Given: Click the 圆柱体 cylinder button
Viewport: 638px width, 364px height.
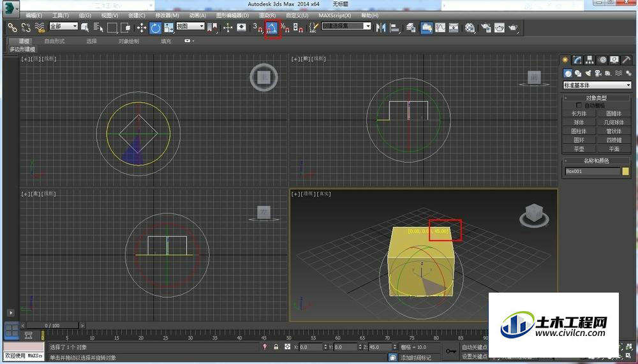Looking at the screenshot, I should pos(579,131).
